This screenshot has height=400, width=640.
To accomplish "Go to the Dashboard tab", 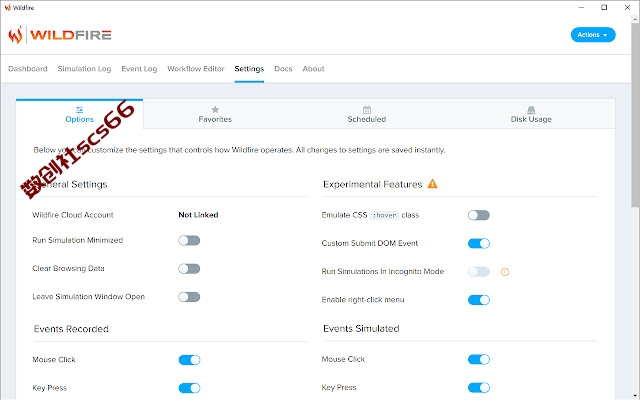I will 28,69.
